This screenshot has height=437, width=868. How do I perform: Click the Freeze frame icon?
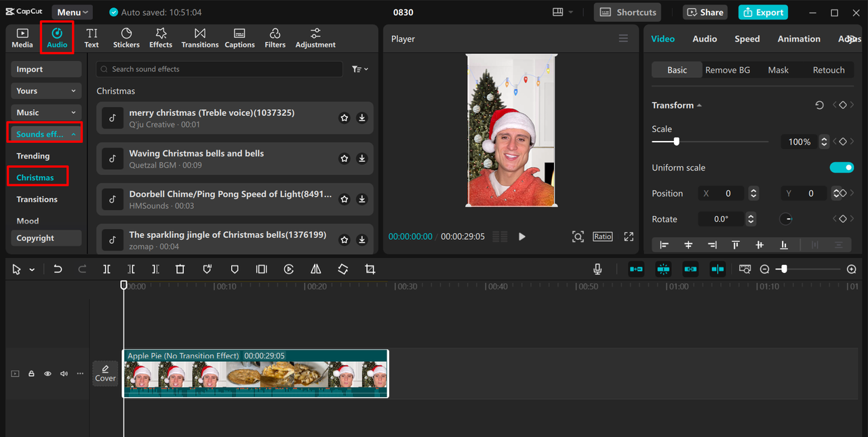261,269
